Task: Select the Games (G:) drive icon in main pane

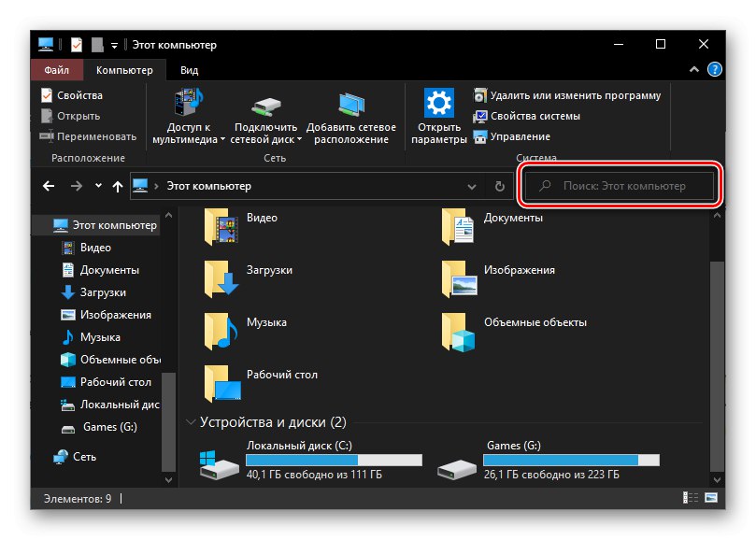Action: click(457, 470)
